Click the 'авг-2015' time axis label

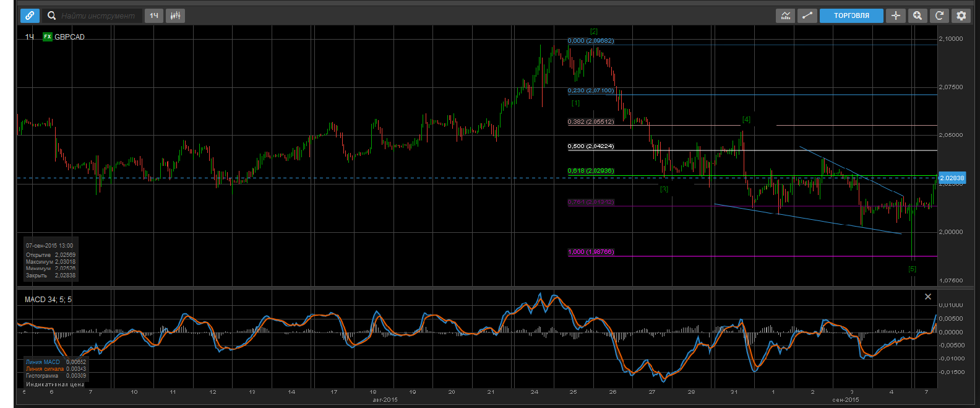(385, 400)
